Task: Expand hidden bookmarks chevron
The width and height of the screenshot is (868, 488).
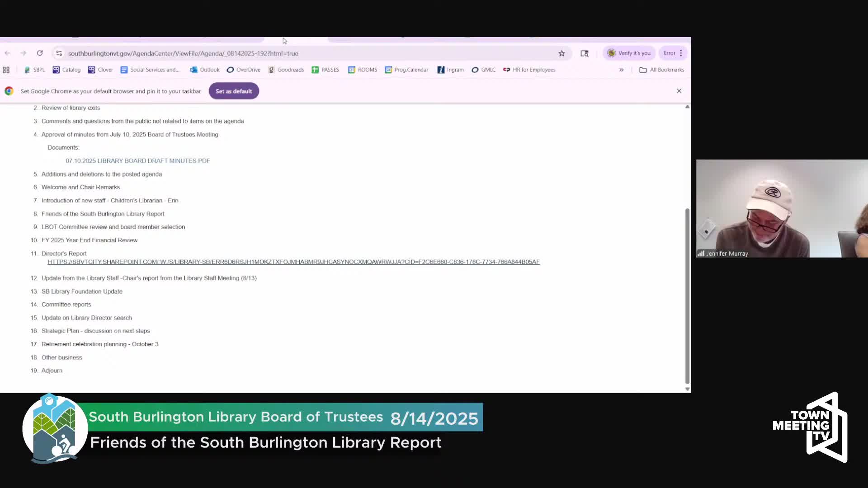Action: click(x=621, y=70)
